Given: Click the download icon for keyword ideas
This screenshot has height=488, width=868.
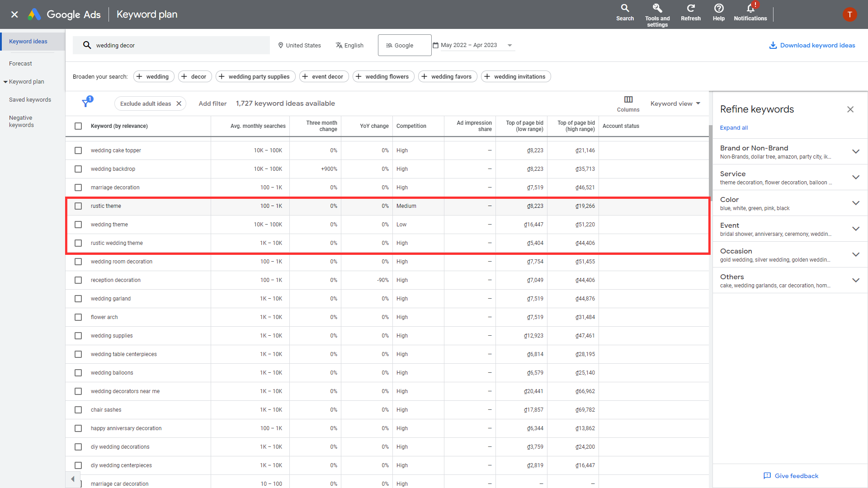Looking at the screenshot, I should click(773, 45).
